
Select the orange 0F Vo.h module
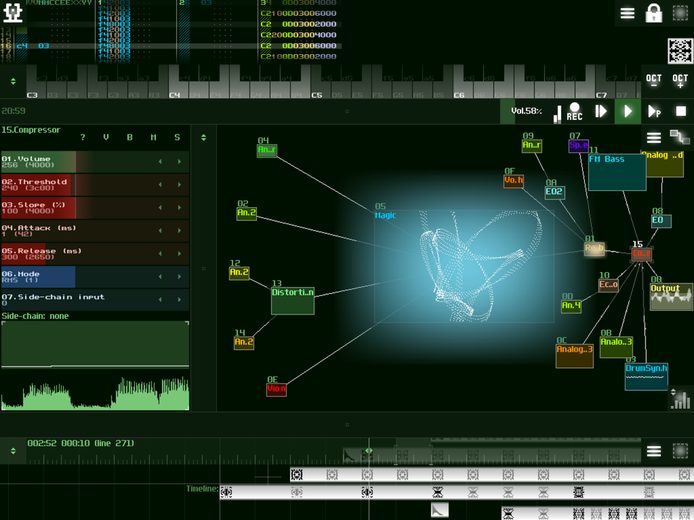click(513, 181)
